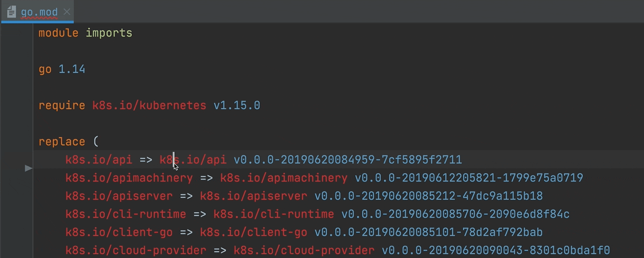
Task: Select the go.mod editor tab
Action: coord(38,12)
